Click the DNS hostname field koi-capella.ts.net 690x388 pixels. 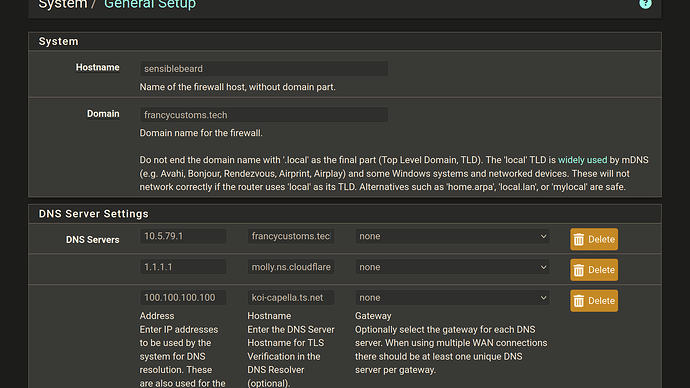click(291, 298)
